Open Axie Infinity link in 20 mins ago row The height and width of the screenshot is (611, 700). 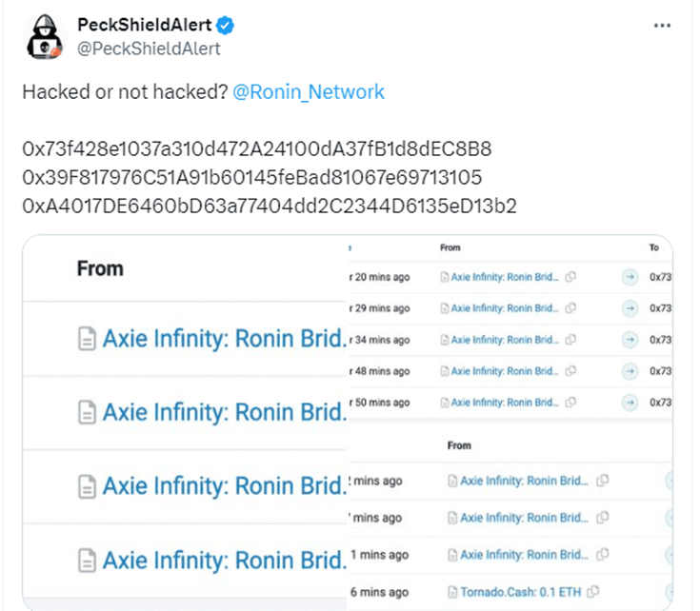[505, 277]
